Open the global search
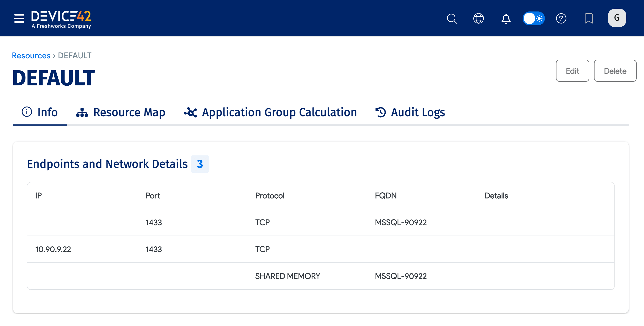644x326 pixels. pyautogui.click(x=452, y=19)
